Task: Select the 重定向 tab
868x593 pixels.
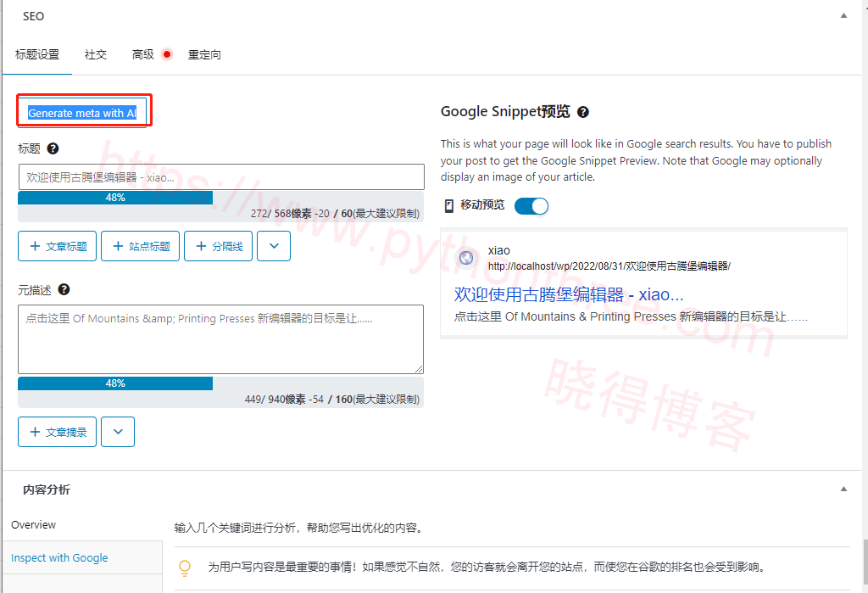Action: (204, 54)
